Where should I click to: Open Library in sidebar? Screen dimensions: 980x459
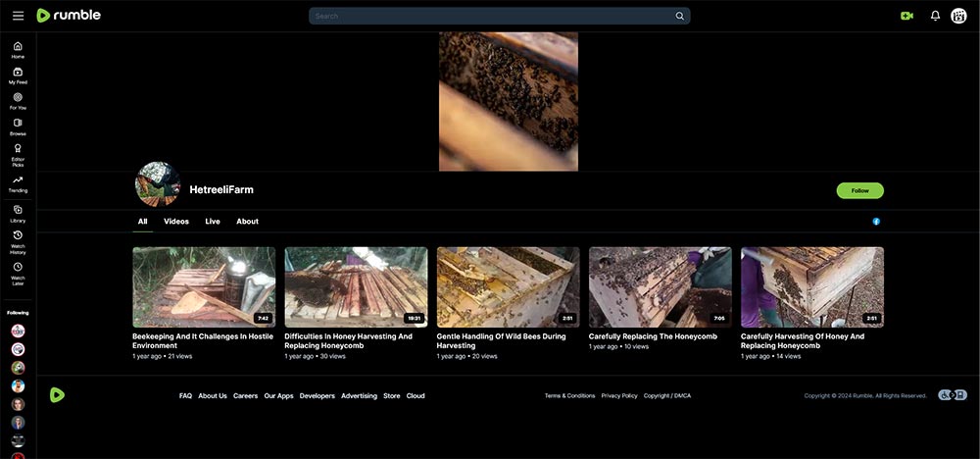18,214
